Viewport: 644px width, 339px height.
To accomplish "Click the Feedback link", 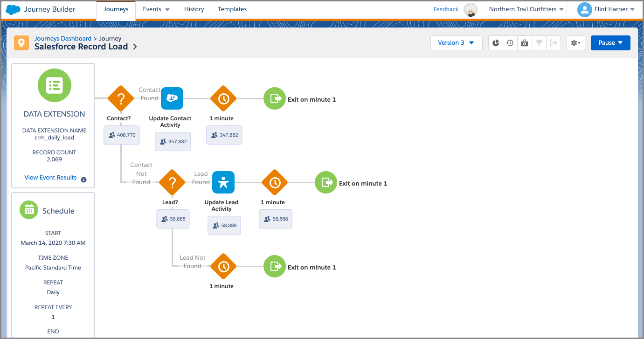I will 446,9.
